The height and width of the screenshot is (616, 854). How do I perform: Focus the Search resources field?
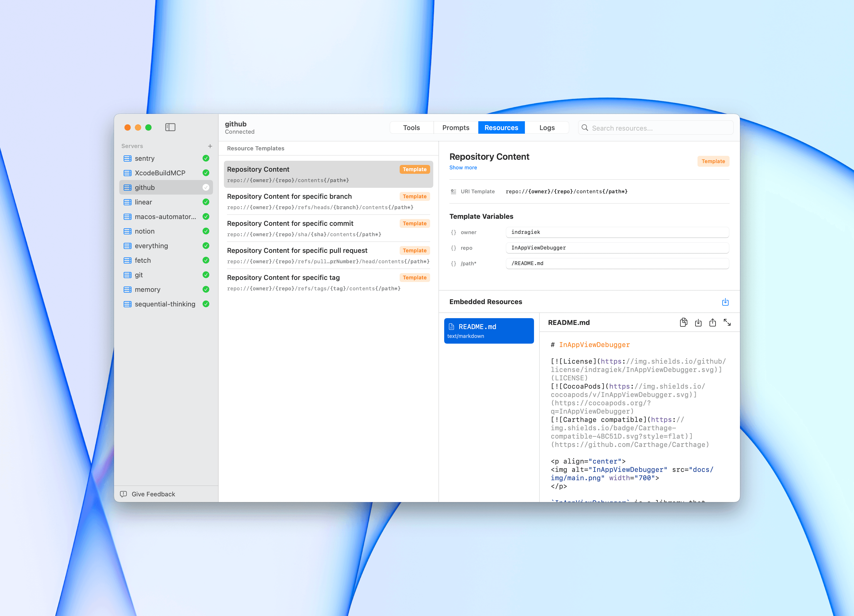pos(659,128)
